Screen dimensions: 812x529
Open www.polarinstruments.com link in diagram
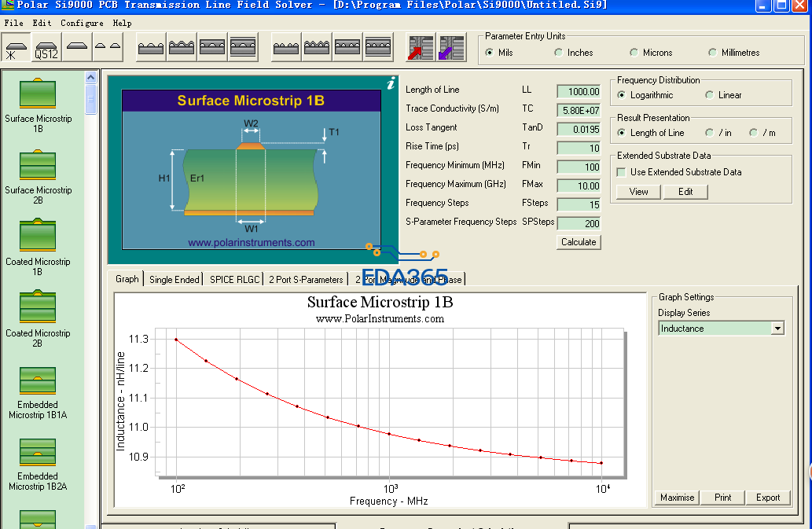tap(252, 242)
